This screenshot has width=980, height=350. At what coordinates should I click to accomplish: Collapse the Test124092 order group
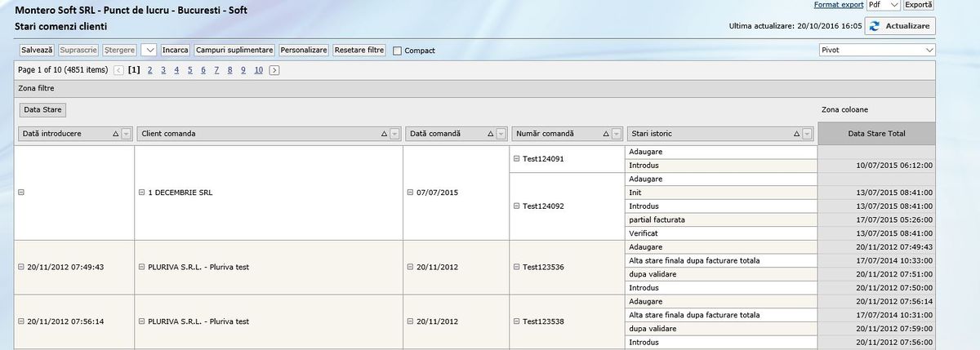coord(516,206)
